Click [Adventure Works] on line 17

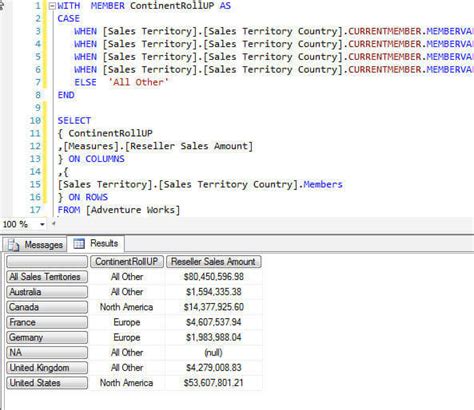click(133, 210)
